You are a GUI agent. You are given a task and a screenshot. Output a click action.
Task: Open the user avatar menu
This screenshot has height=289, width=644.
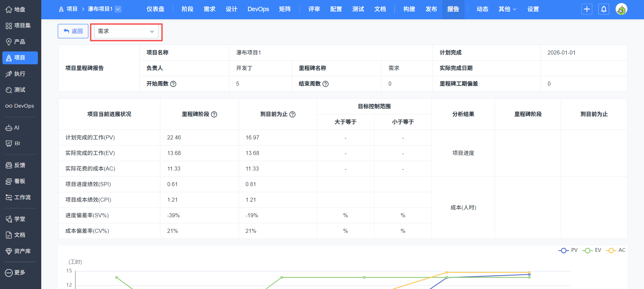tap(621, 9)
